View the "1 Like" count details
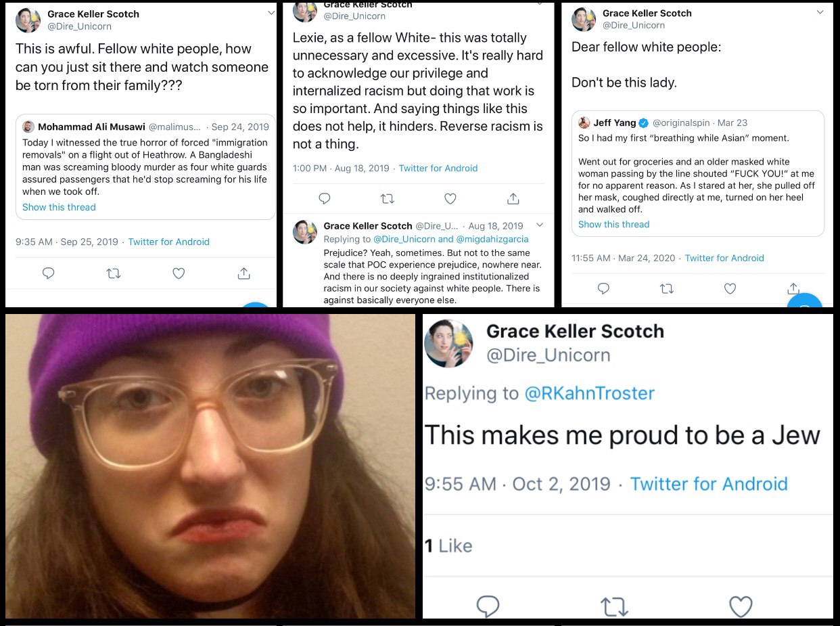 pos(448,545)
